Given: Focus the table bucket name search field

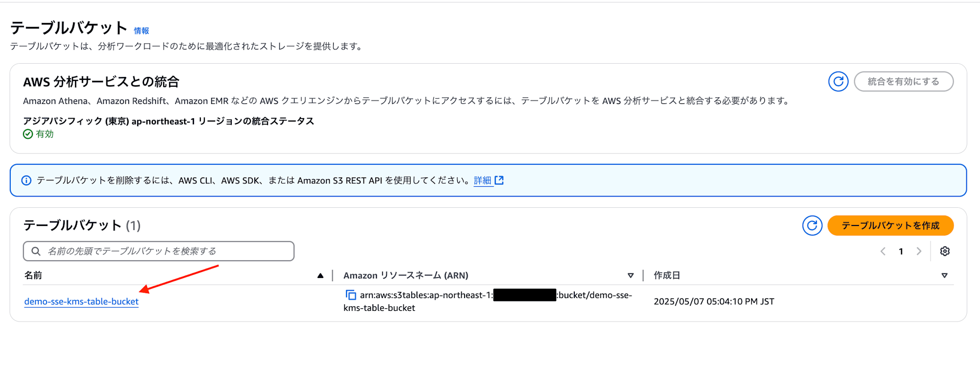Looking at the screenshot, I should tap(158, 251).
